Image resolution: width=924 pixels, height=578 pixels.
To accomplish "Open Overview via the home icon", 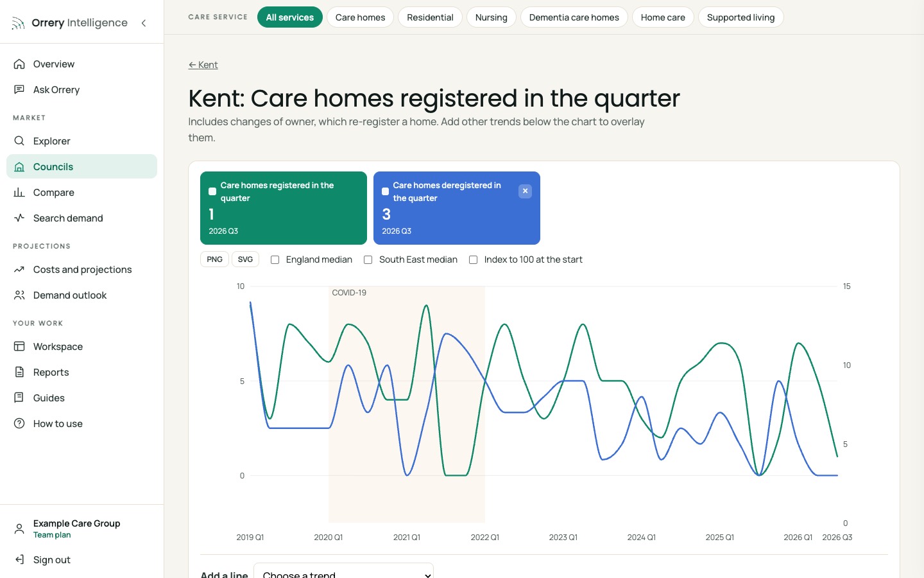I will click(x=19, y=64).
